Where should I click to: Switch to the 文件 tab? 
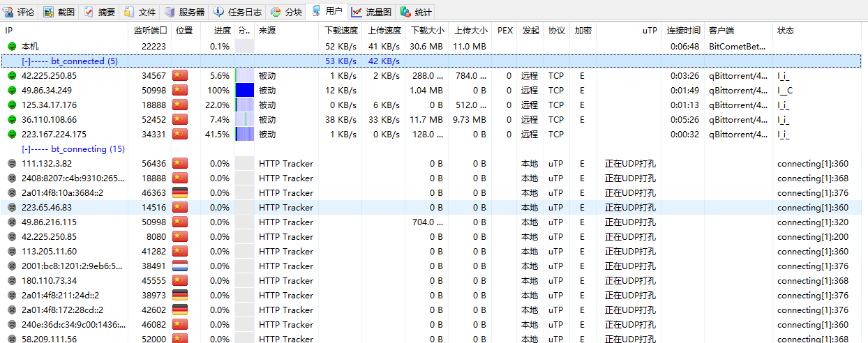pyautogui.click(x=140, y=12)
